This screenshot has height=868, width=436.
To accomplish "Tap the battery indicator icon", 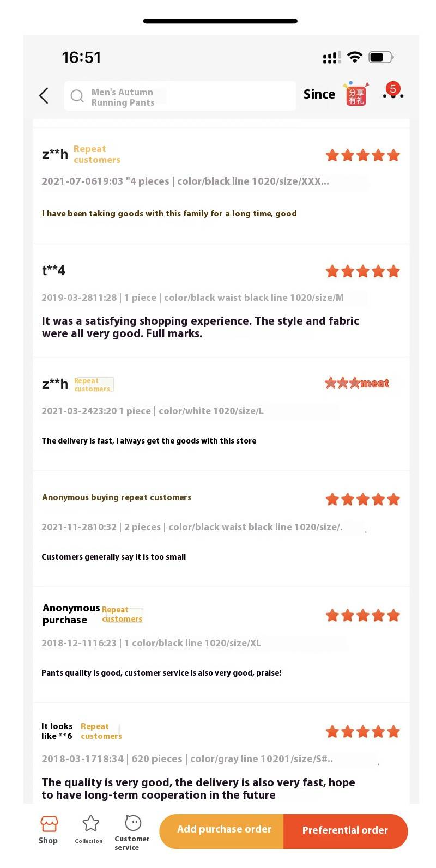I will tap(380, 57).
